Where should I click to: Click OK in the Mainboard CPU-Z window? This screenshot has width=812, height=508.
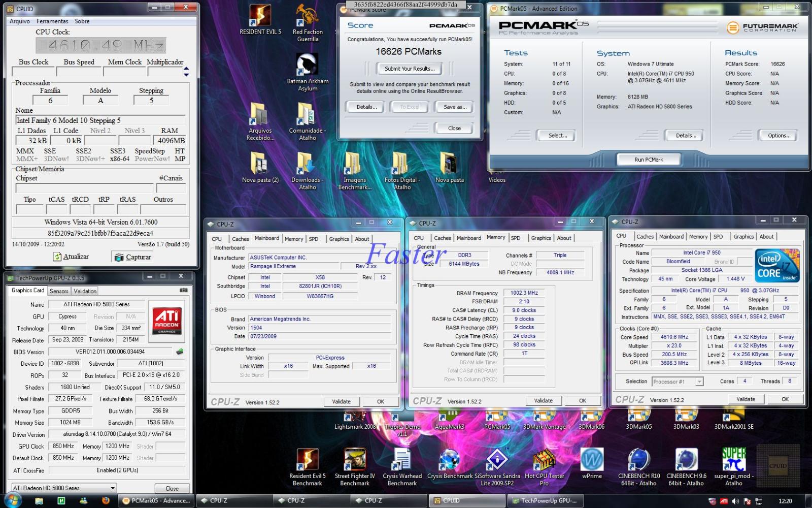click(381, 402)
